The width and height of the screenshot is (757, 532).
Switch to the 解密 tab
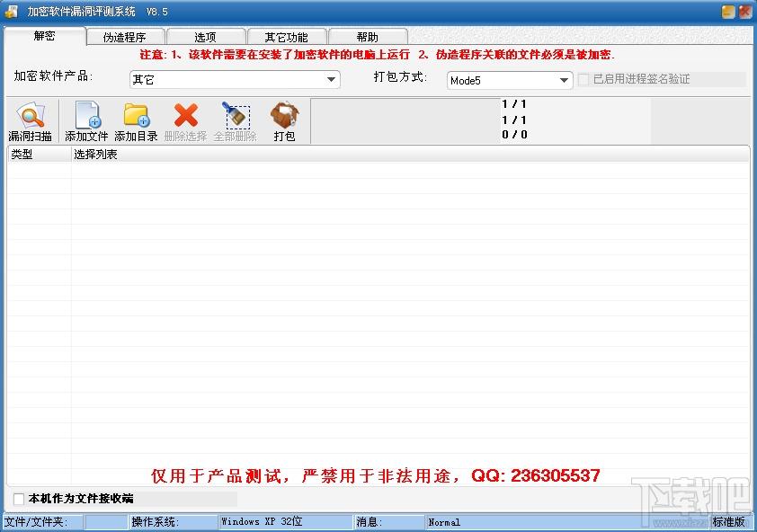click(x=44, y=36)
